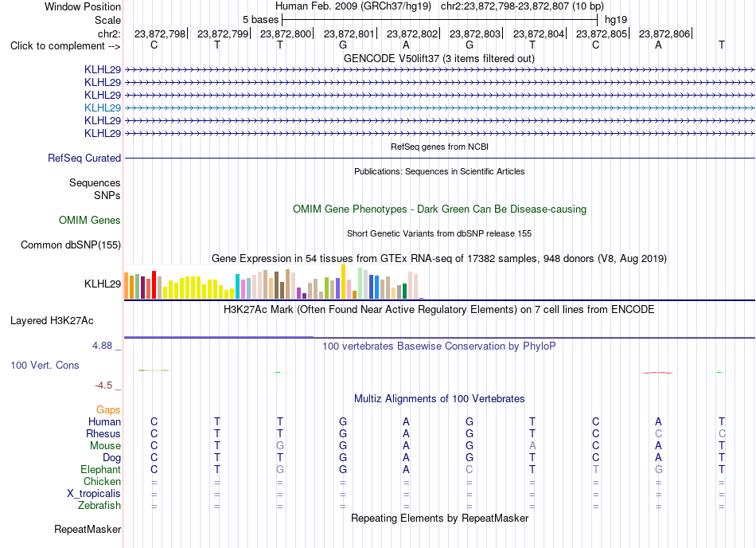Click the RepeatMasker track label
The width and height of the screenshot is (756, 548).
tap(88, 529)
